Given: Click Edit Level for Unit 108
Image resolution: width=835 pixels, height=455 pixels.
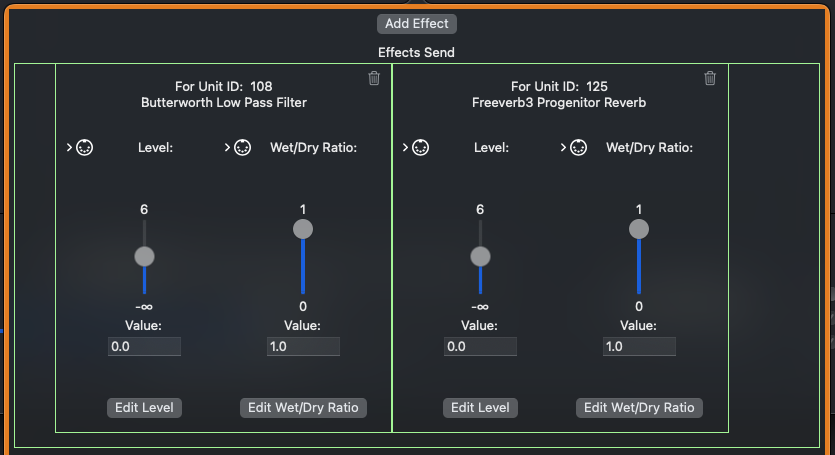Looking at the screenshot, I should (144, 407).
